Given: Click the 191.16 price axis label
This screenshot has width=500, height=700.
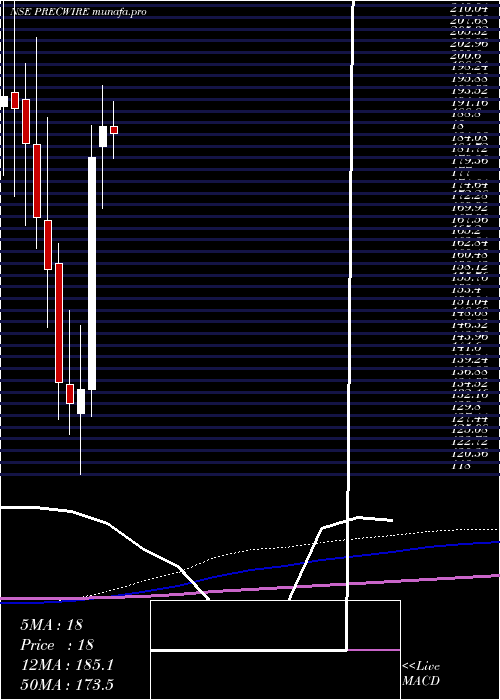Looking at the screenshot, I should coord(470,103).
